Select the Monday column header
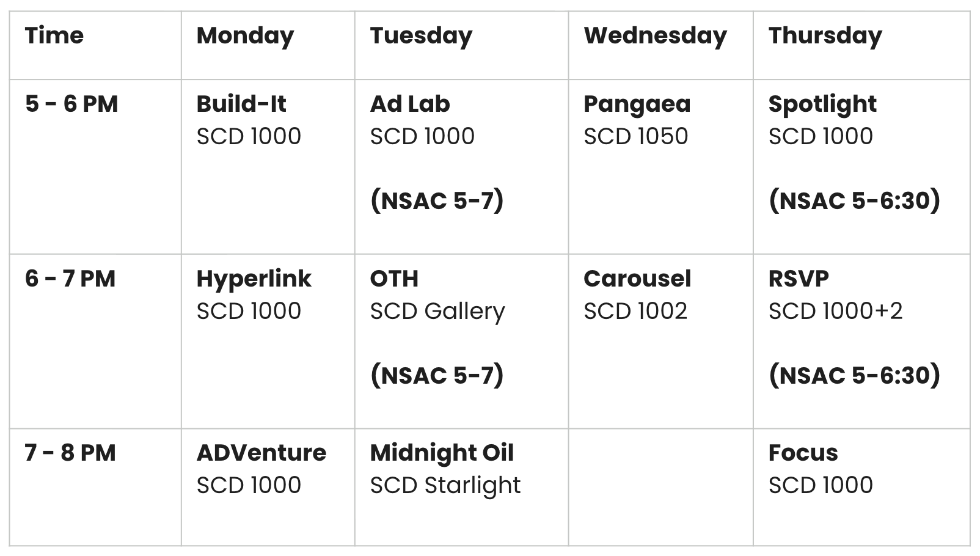Image resolution: width=980 pixels, height=556 pixels. pos(268,45)
